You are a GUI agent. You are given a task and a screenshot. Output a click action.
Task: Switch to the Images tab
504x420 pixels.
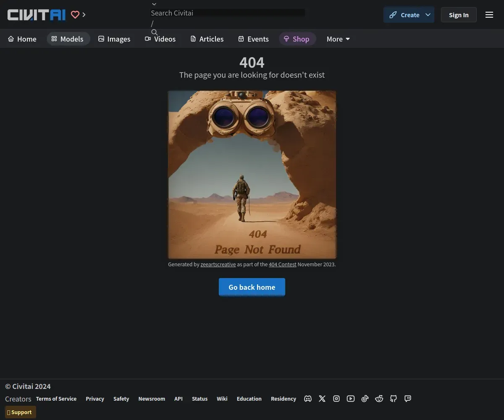pos(114,39)
